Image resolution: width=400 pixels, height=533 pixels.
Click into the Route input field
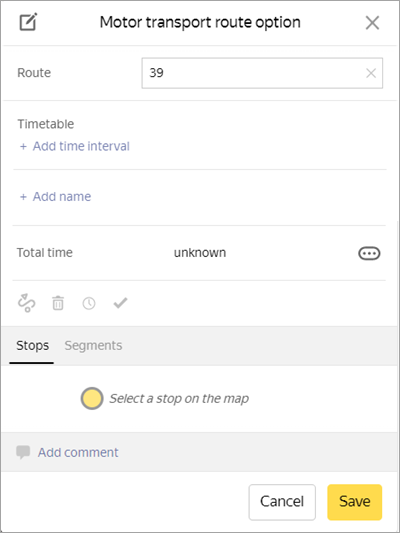tap(262, 73)
